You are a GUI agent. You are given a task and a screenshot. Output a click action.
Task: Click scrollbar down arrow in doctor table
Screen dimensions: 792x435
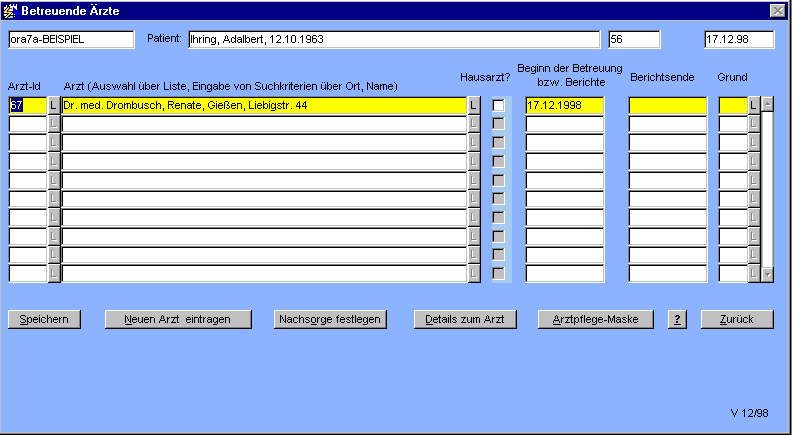[x=768, y=273]
